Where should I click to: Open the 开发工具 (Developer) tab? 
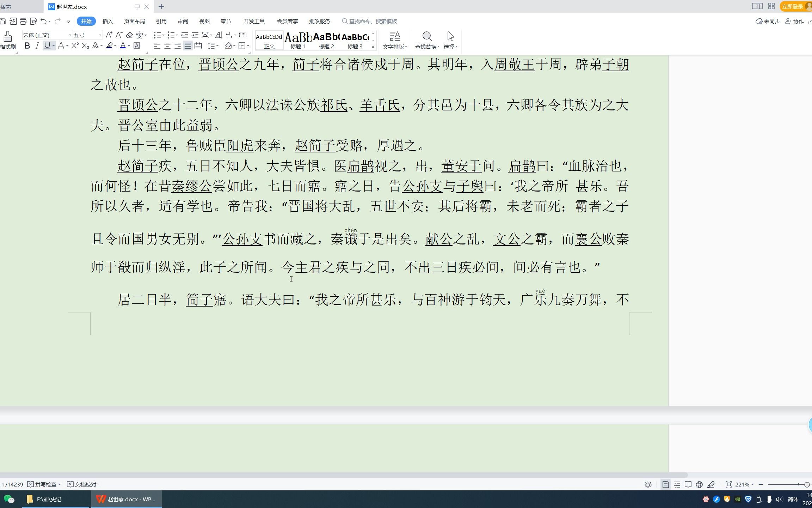click(254, 21)
